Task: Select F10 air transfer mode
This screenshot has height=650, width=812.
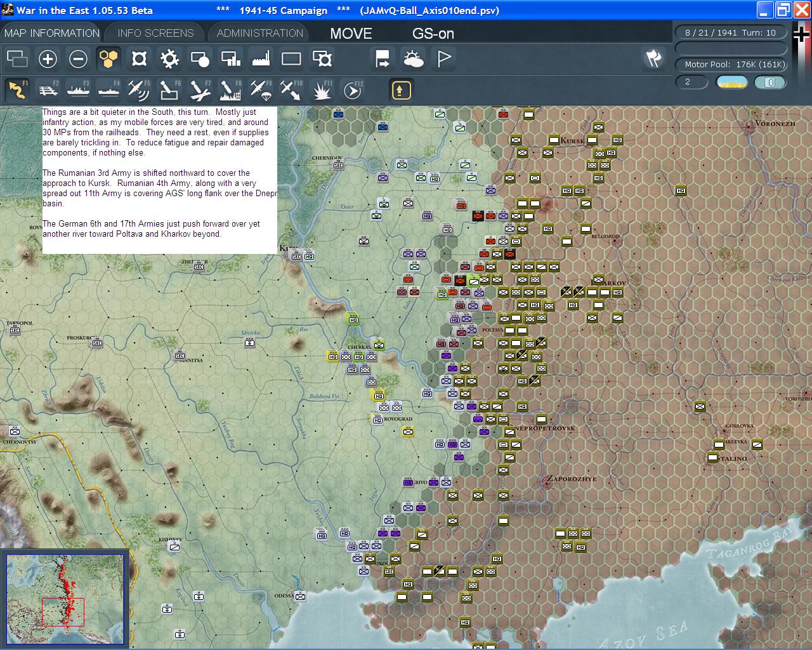Action: (x=291, y=90)
